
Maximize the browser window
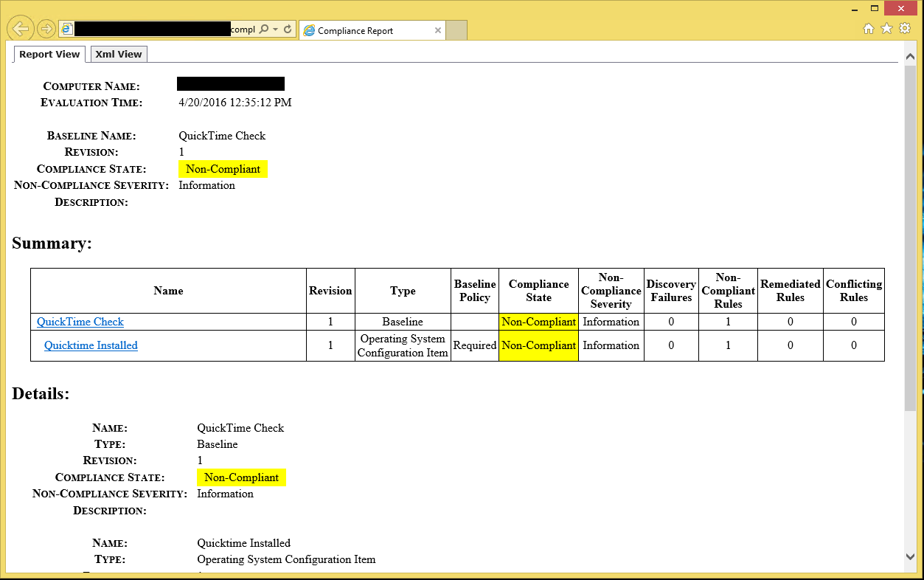pyautogui.click(x=875, y=8)
